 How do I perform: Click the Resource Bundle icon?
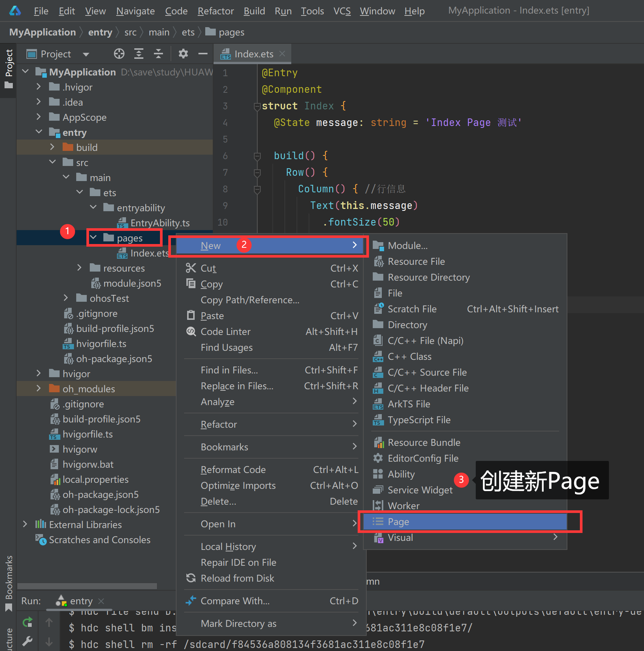tap(378, 442)
